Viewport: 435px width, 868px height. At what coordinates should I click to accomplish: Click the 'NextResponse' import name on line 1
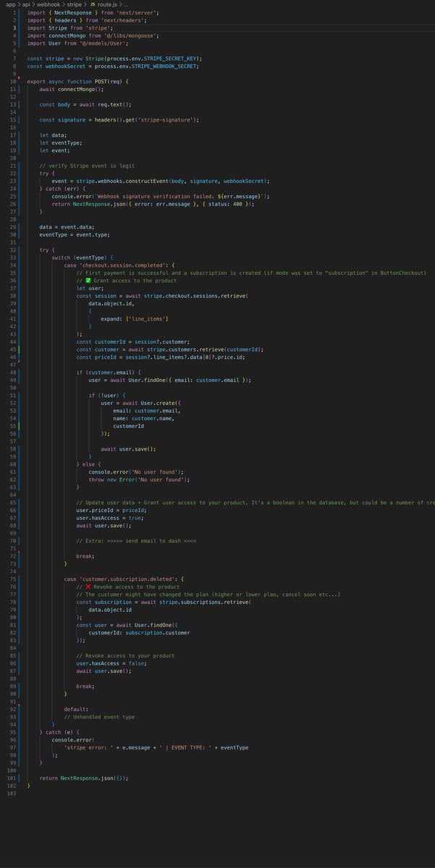(72, 12)
